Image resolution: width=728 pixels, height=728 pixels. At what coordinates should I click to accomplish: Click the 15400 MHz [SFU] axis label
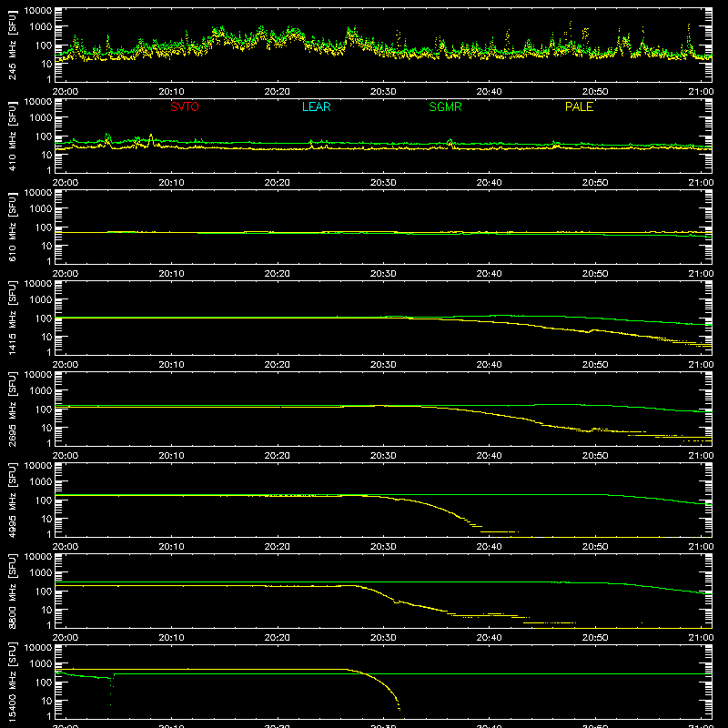click(x=13, y=683)
